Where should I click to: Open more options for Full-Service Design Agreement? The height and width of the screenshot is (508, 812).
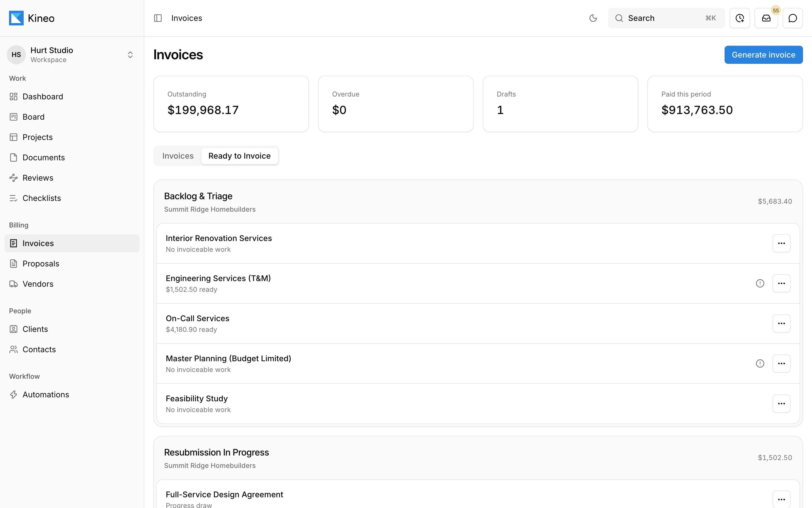[781, 499]
